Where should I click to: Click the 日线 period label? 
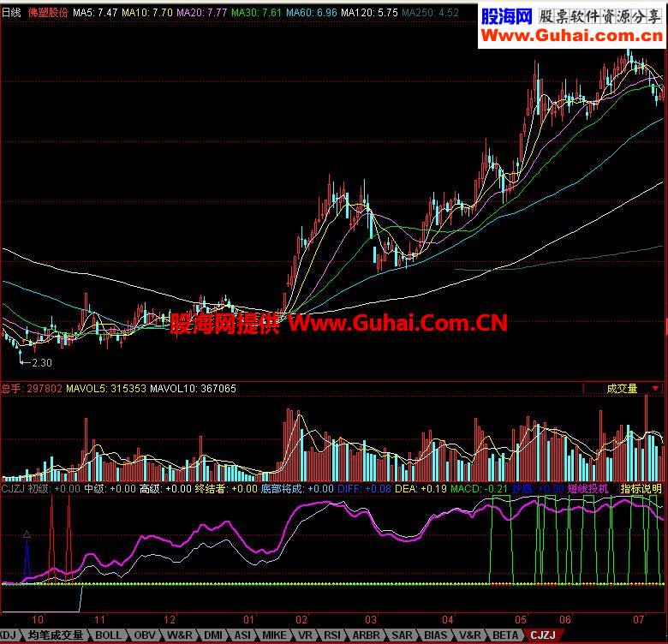(11, 13)
